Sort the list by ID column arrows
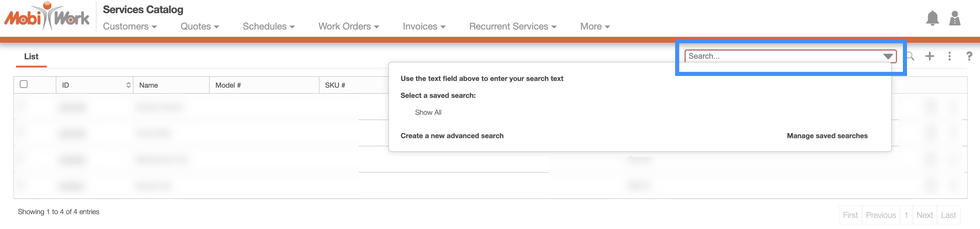 (128, 85)
